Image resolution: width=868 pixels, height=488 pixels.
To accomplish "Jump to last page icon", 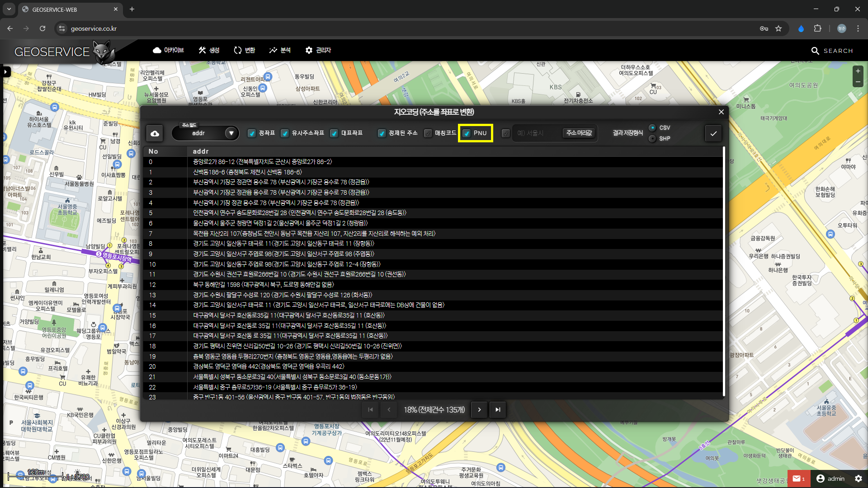I will click(x=498, y=410).
